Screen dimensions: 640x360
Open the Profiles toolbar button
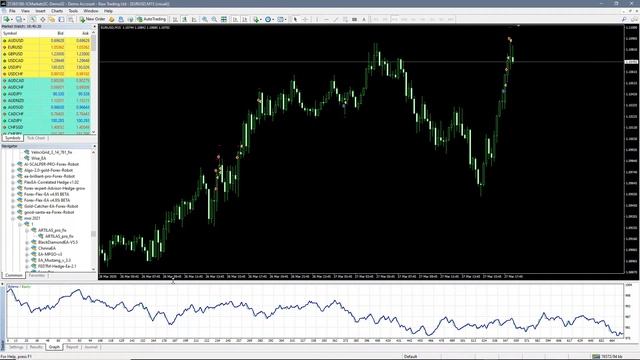19,19
